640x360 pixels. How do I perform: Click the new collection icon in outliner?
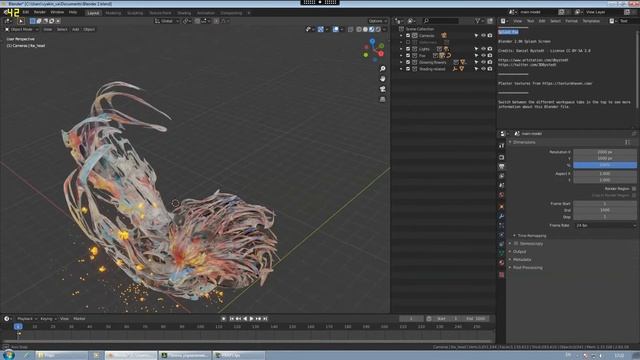(490, 21)
